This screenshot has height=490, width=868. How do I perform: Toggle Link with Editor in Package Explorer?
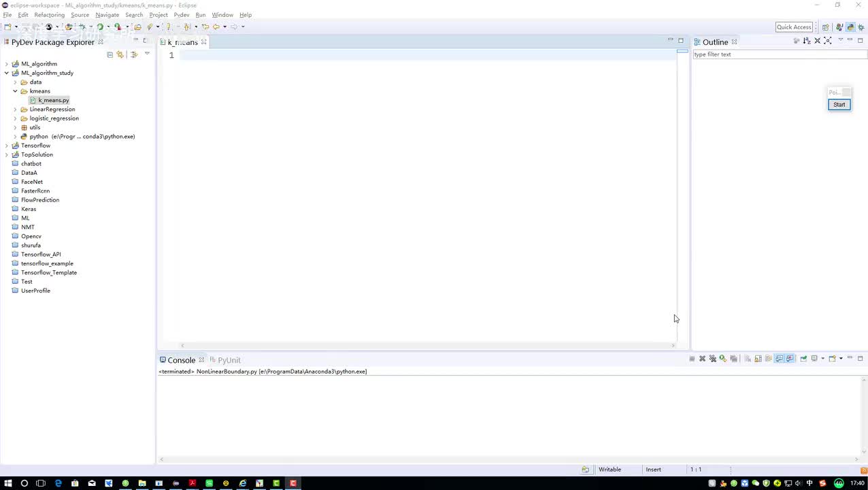(120, 54)
